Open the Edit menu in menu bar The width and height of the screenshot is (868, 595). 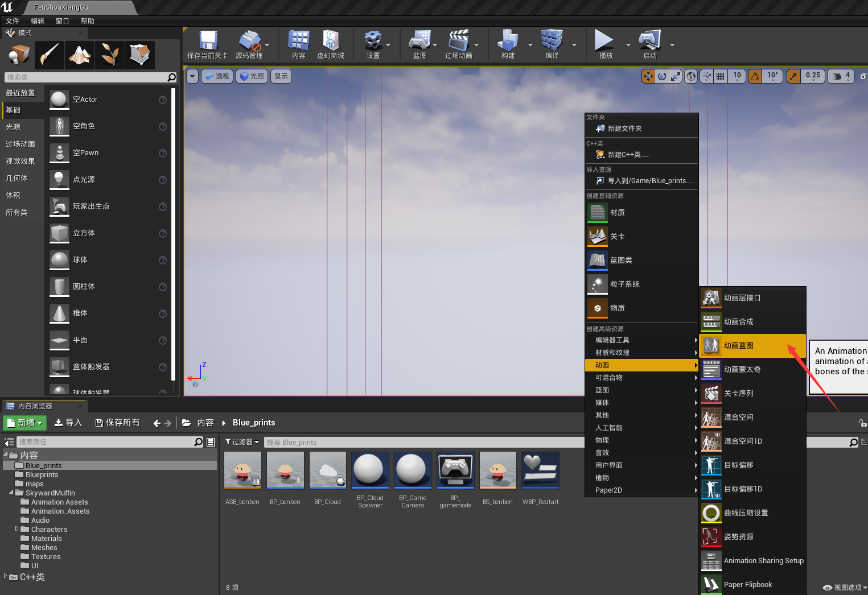pos(38,21)
